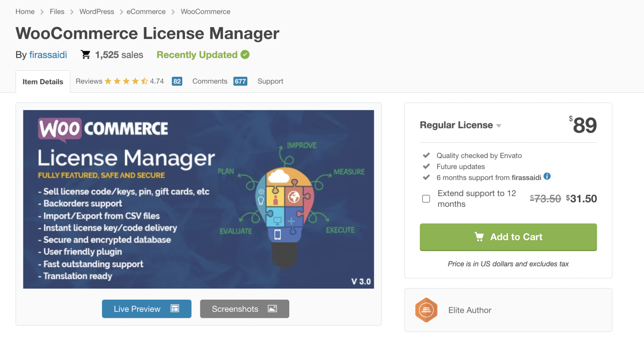Click the Screenshots button
The image size is (644, 338).
click(244, 309)
